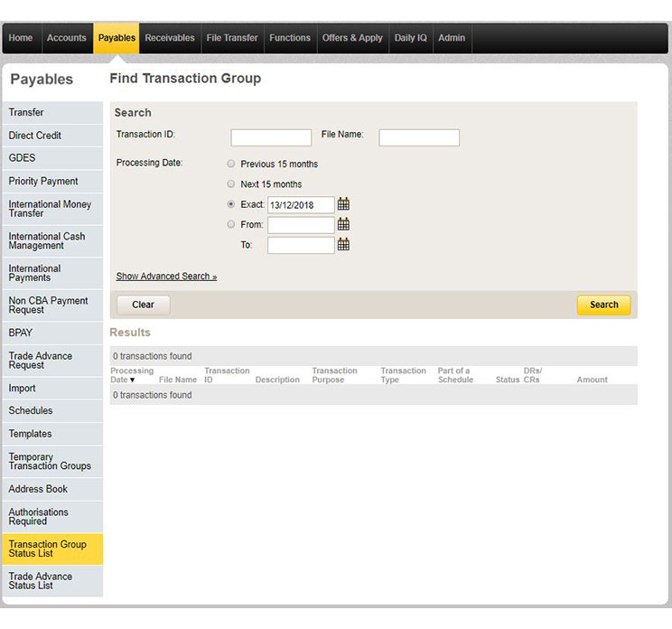Image resolution: width=672 pixels, height=629 pixels.
Task: Sort by Processing Date arrow
Action: pos(132,380)
